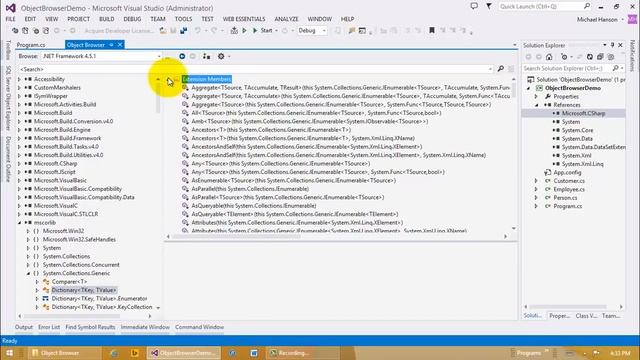The height and width of the screenshot is (360, 640).
Task: Close the Object Browser tab
Action: point(120,45)
